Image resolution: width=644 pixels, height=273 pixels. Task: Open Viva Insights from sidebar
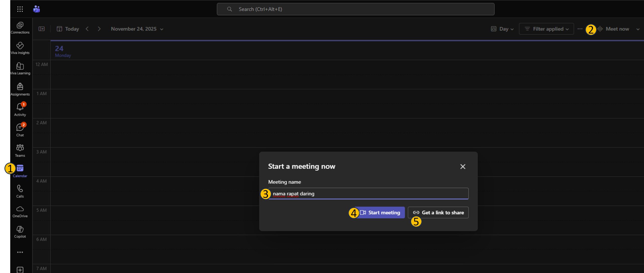click(x=20, y=48)
